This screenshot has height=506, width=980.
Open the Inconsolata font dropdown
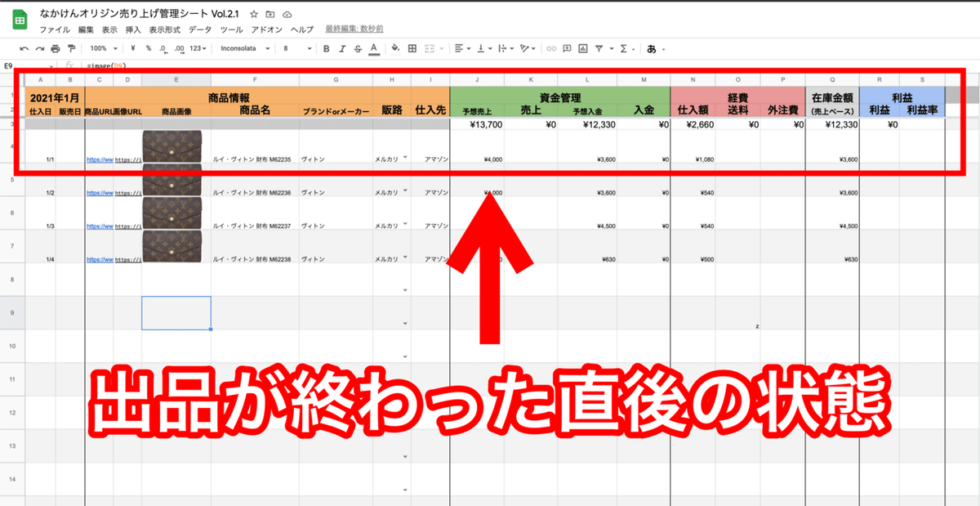point(243,49)
